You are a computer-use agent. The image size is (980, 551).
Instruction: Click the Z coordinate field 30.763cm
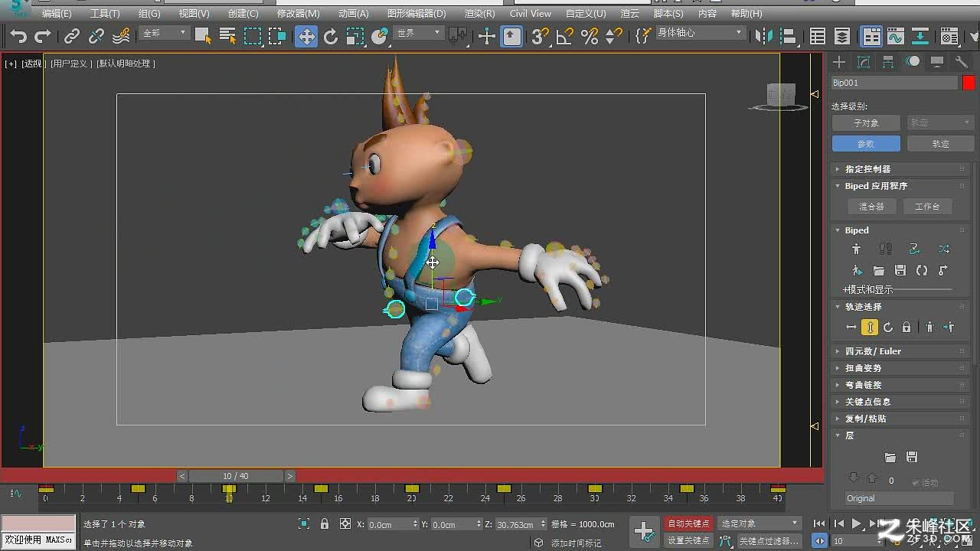point(517,524)
